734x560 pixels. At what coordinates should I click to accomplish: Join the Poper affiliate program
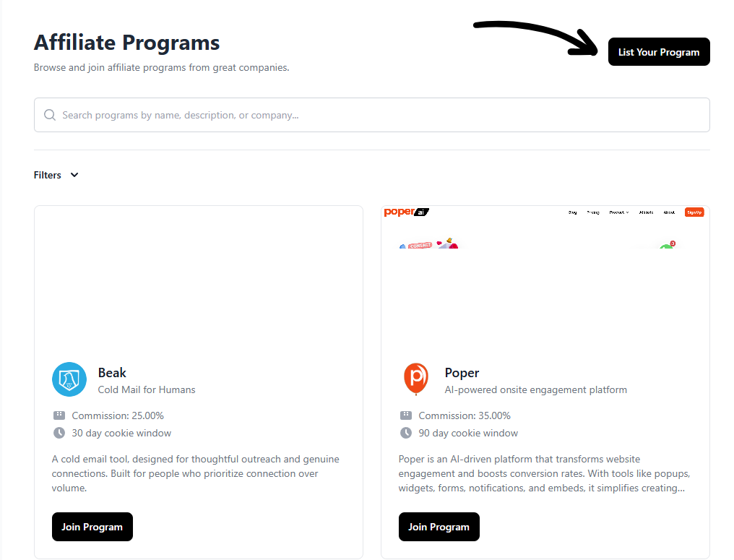(439, 527)
